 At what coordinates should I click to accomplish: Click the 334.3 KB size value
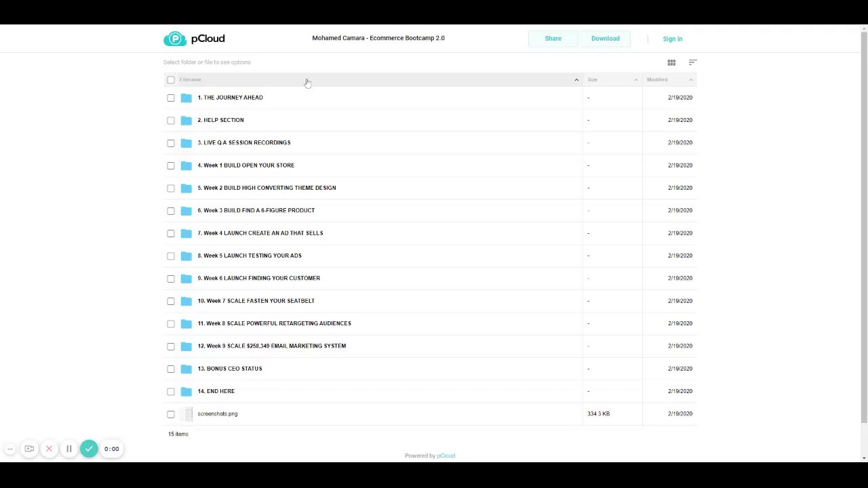pyautogui.click(x=598, y=413)
